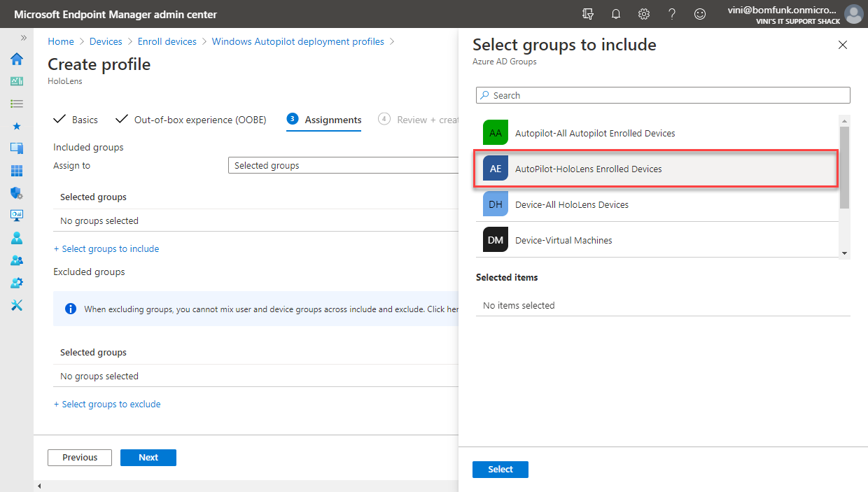Open the Feedback smiley icon

(700, 14)
